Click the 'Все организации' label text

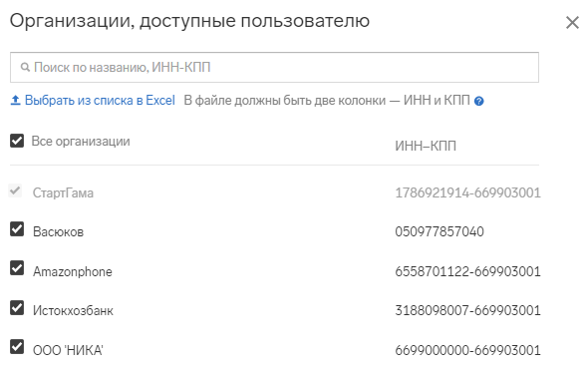click(81, 142)
